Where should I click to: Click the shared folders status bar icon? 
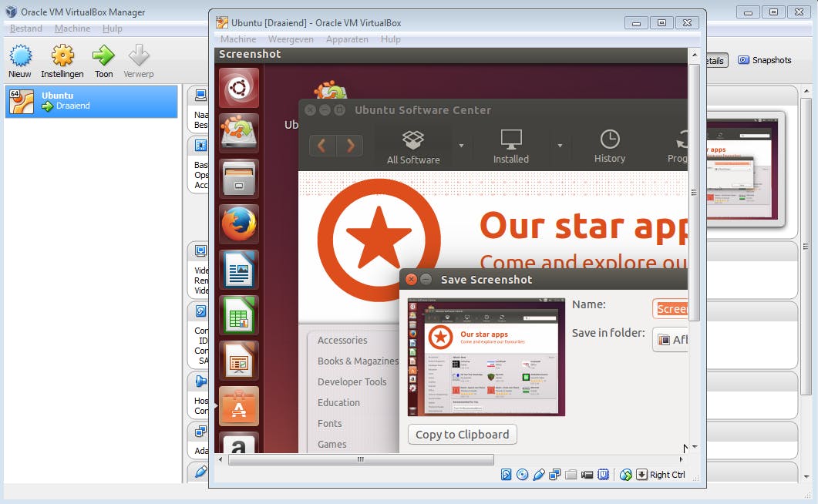pyautogui.click(x=571, y=474)
